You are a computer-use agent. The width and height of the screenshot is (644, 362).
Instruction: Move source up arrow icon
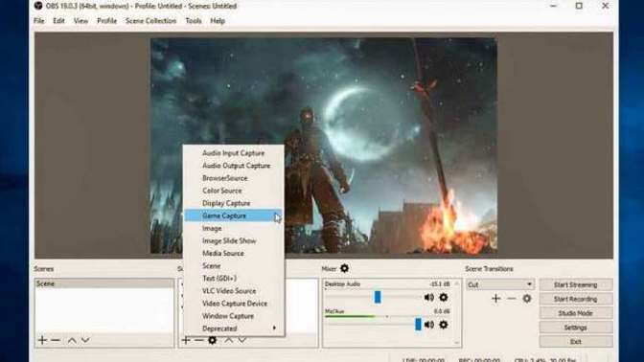[x=229, y=340]
